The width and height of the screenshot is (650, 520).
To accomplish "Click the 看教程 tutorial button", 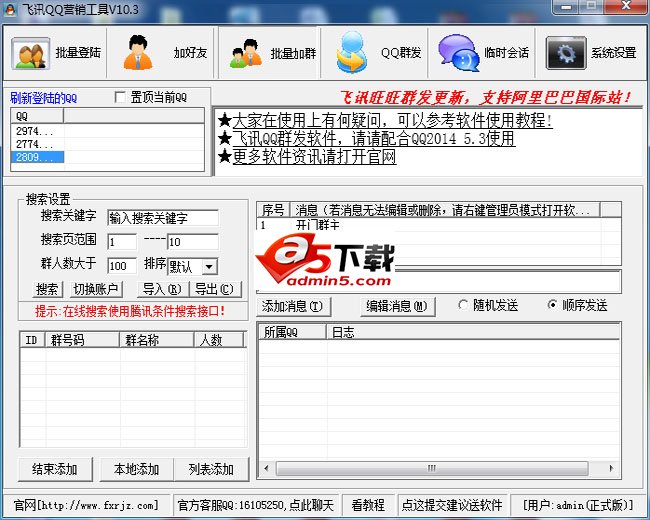I will pyautogui.click(x=368, y=505).
